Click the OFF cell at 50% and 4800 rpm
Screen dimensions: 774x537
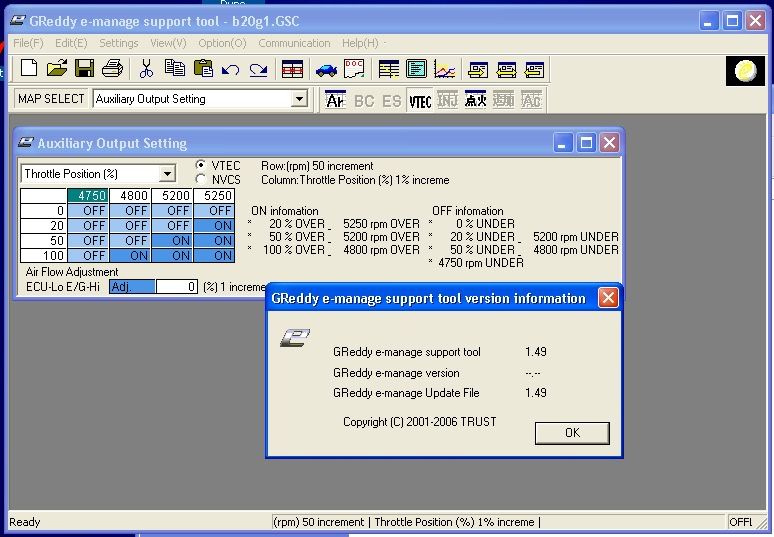tap(130, 240)
